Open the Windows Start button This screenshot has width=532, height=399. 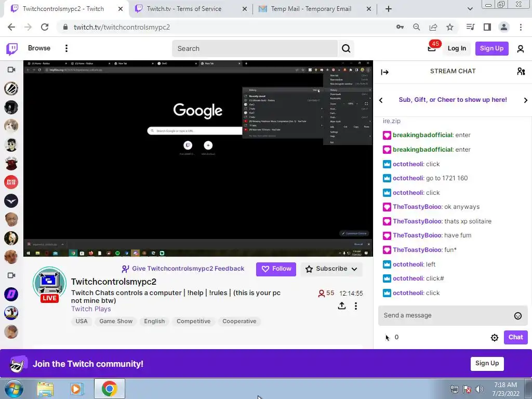pyautogui.click(x=14, y=389)
